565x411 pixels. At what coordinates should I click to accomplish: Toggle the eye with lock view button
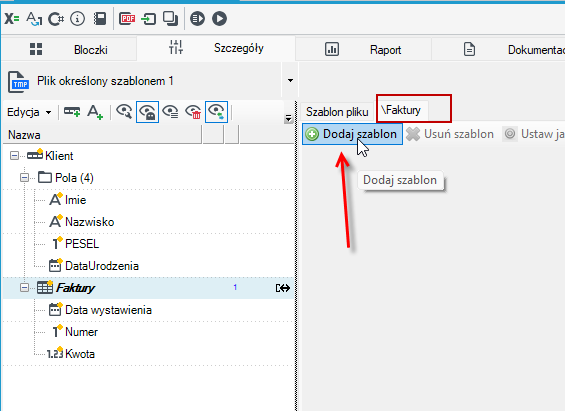tap(147, 112)
